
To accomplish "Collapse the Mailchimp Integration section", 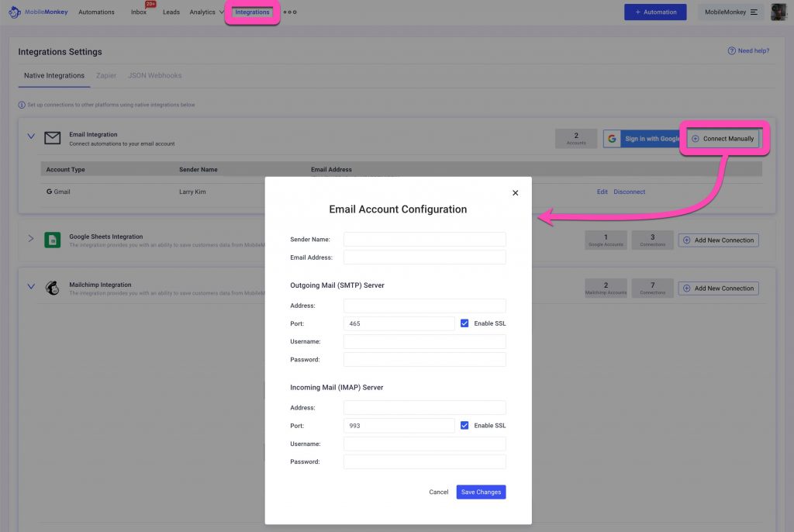I will point(31,286).
